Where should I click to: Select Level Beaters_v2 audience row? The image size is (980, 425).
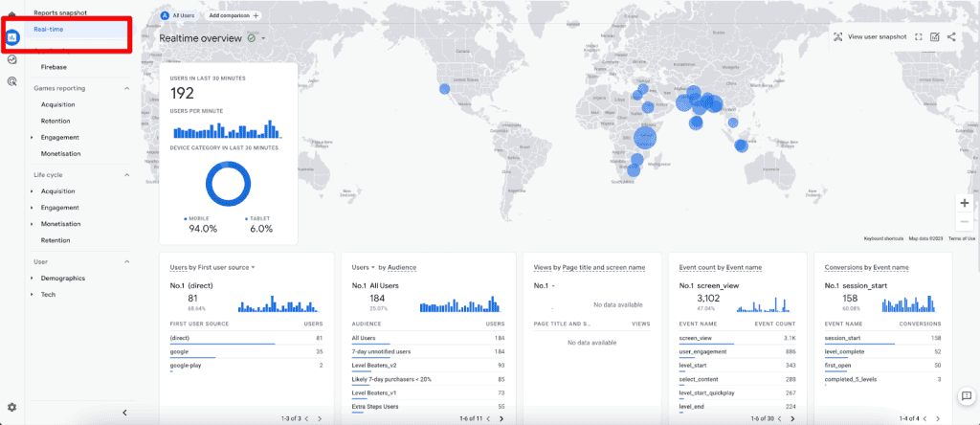point(428,367)
